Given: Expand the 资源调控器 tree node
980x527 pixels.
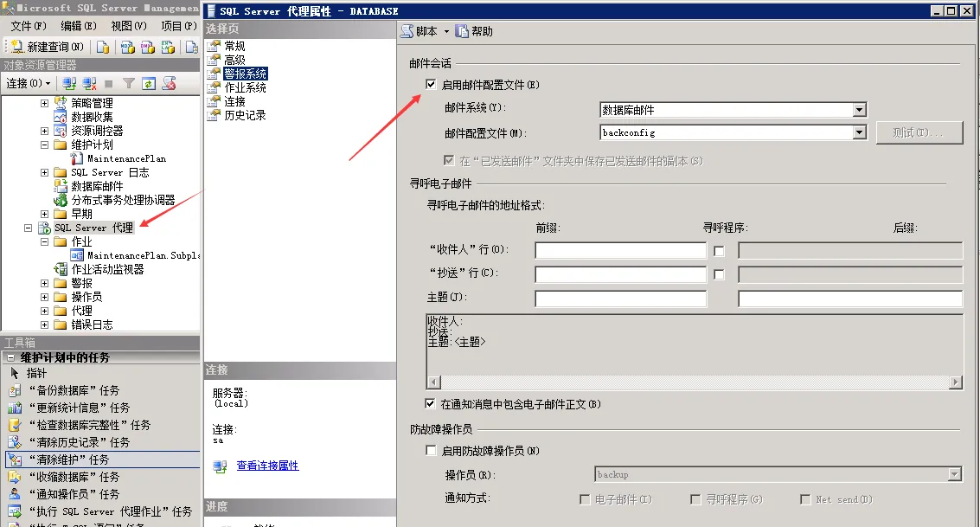Looking at the screenshot, I should click(x=44, y=131).
